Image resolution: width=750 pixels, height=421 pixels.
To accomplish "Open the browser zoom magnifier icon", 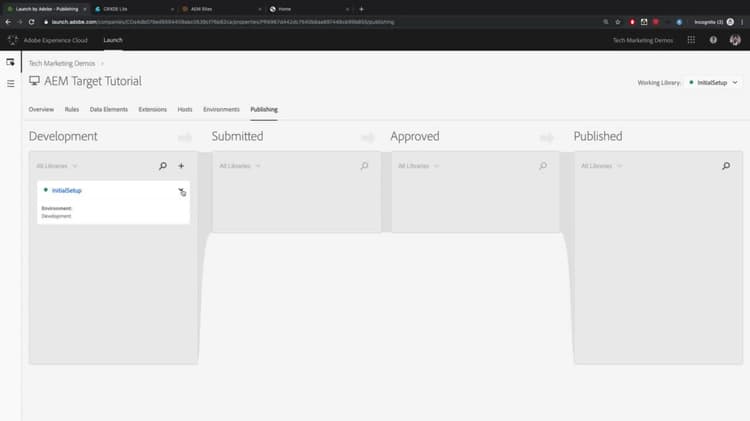I will pyautogui.click(x=606, y=22).
